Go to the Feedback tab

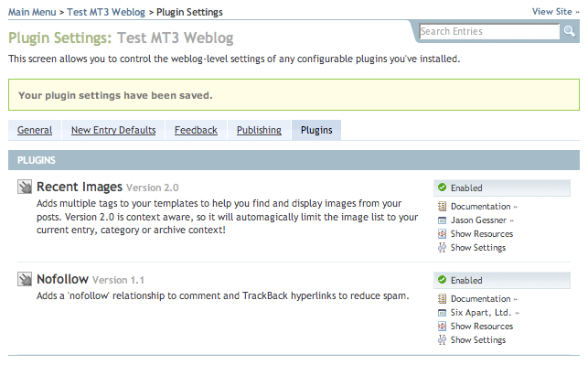click(x=196, y=130)
